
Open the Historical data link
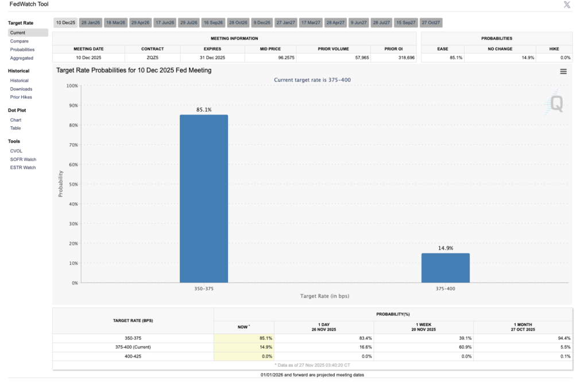(19, 80)
